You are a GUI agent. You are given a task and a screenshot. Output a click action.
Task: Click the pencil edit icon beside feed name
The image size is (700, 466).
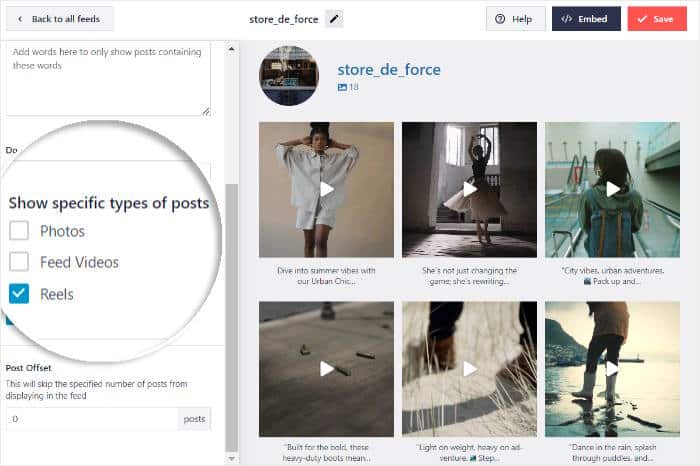click(x=334, y=18)
